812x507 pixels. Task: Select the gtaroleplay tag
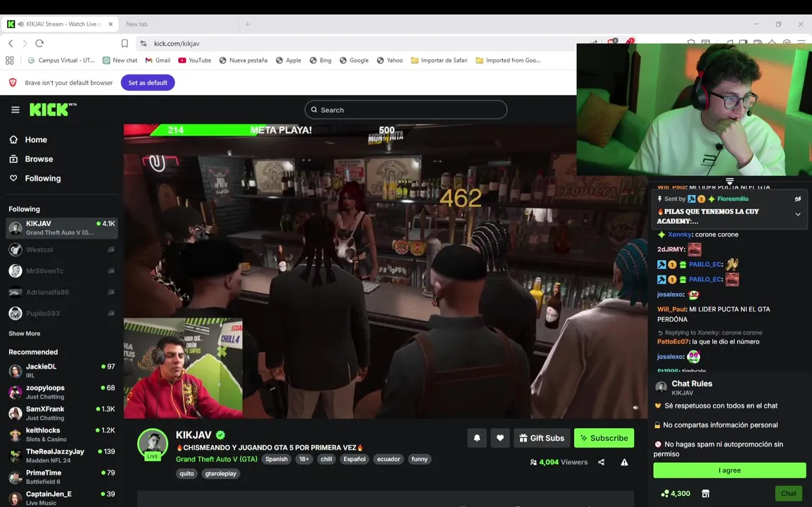(221, 474)
